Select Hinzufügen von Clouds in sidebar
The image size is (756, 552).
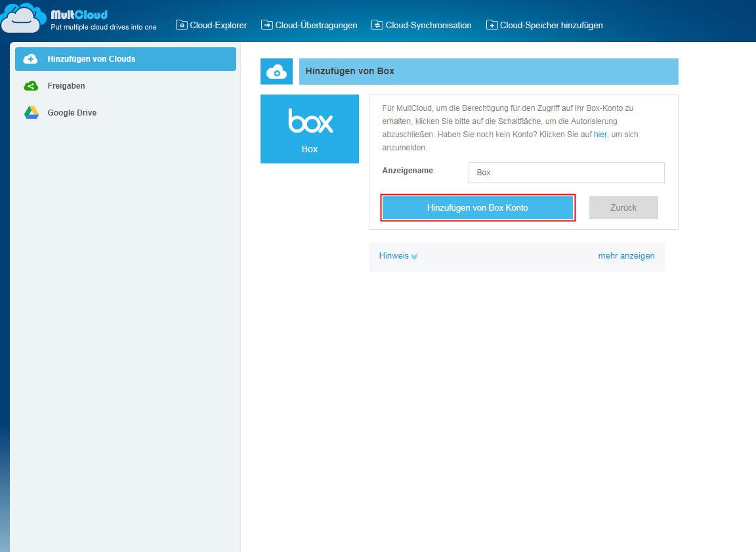pos(125,59)
